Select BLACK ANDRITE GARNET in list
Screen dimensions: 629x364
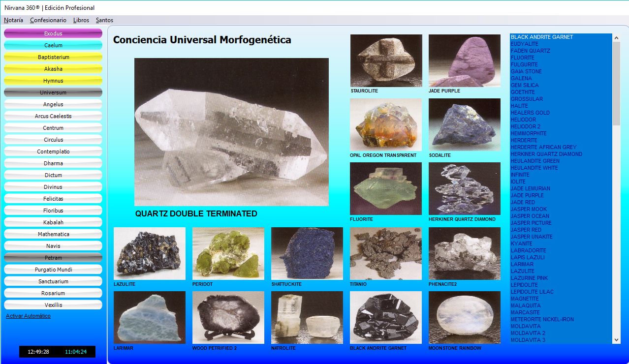tap(561, 37)
